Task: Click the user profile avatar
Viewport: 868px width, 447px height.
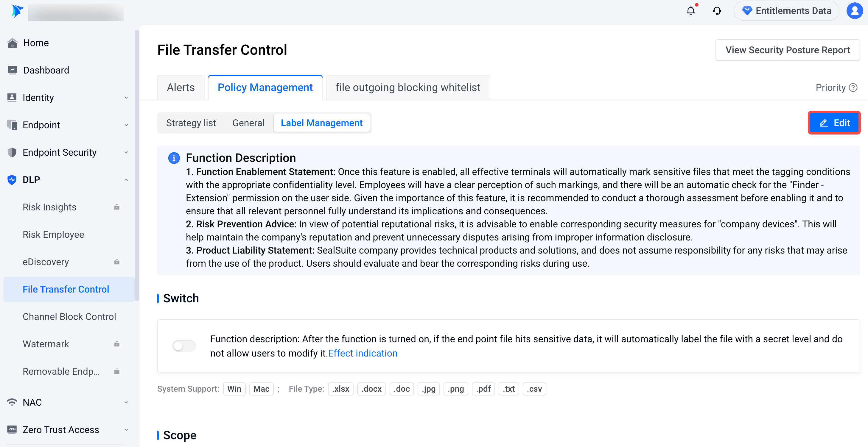Action: click(x=854, y=11)
